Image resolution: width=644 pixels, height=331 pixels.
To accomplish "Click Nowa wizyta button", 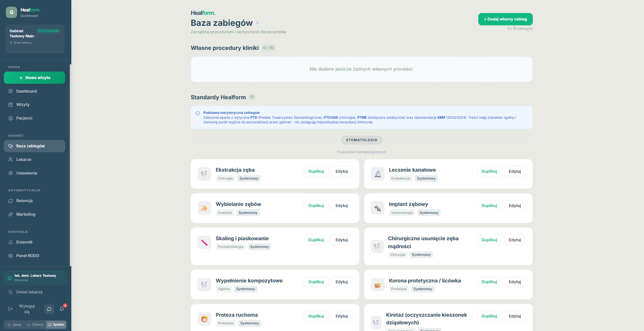I will pos(34,78).
